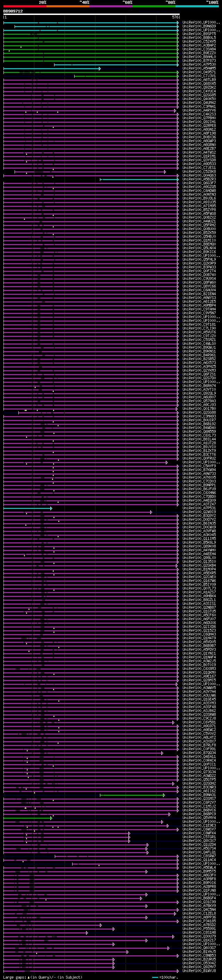Click the query ID BB909712
Screen dimensions: 222x980
pos(13,11)
